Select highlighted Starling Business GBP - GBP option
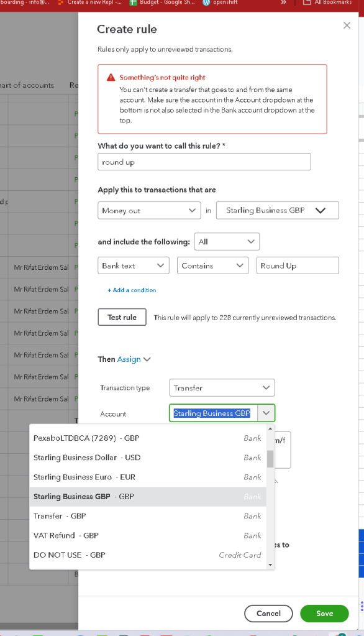Screen dimensions: 364x636 tap(148, 497)
